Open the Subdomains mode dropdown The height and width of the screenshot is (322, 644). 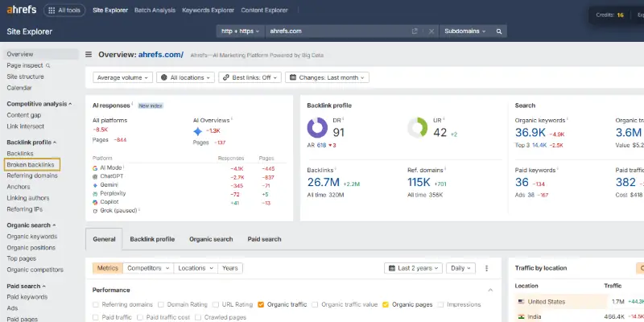465,31
